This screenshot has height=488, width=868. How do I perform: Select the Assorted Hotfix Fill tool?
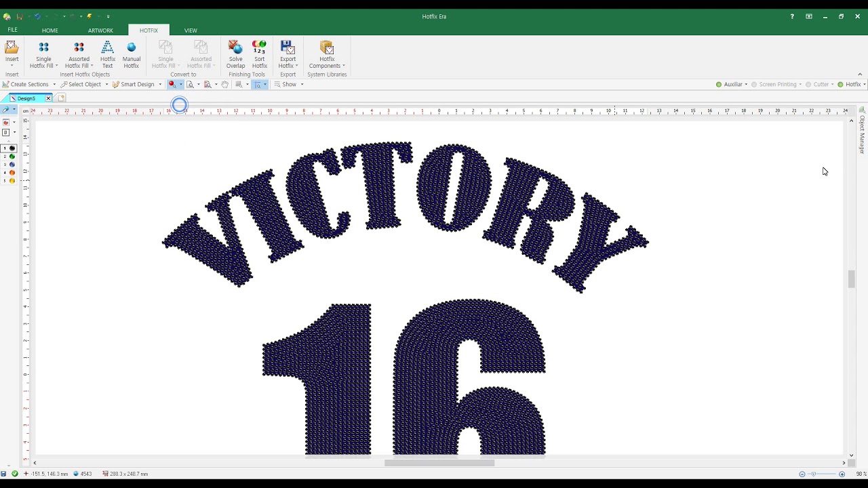click(x=79, y=54)
